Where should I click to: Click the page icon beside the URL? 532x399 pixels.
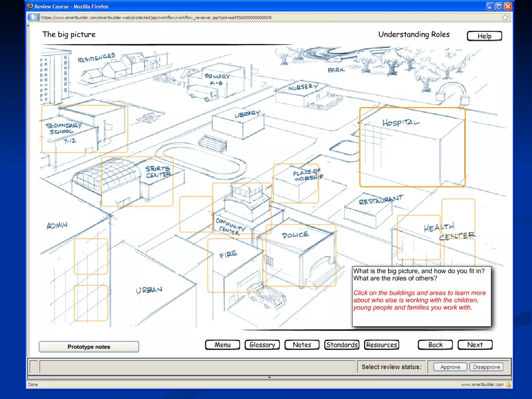(33, 17)
